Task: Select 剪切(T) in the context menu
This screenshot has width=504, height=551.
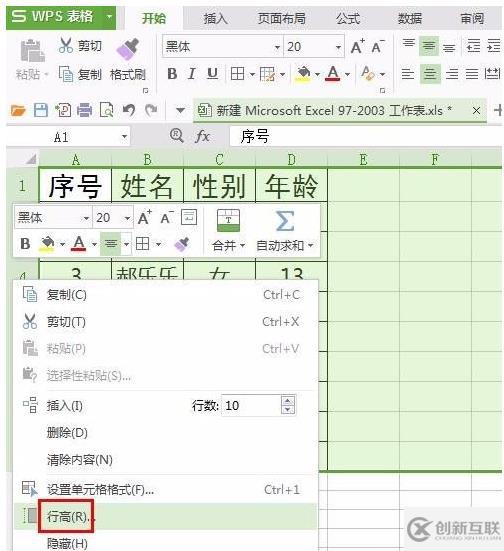Action: 166,322
